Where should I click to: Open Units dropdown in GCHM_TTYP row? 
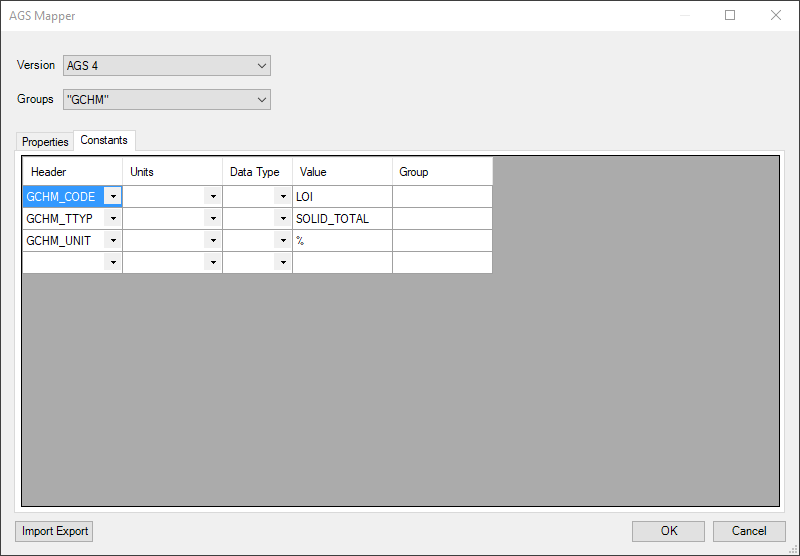pos(213,218)
